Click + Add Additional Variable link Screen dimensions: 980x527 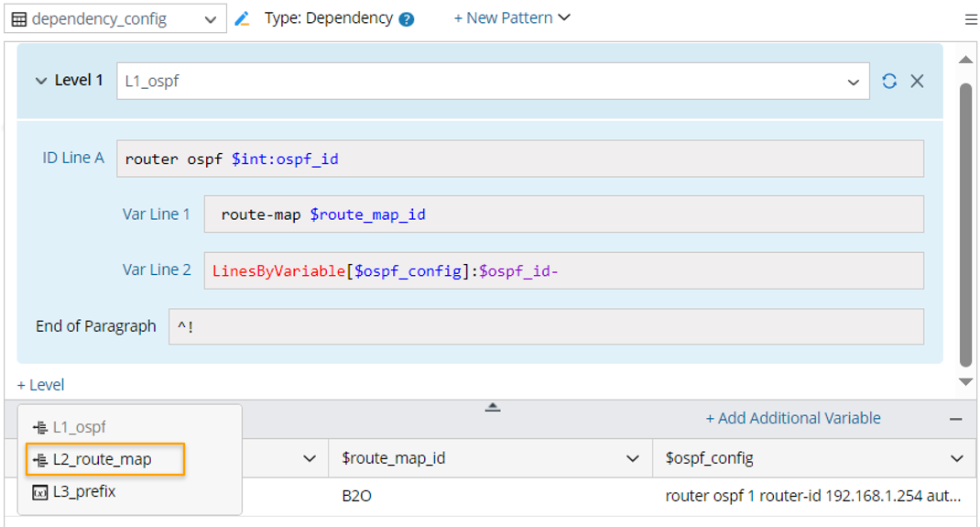pos(793,418)
